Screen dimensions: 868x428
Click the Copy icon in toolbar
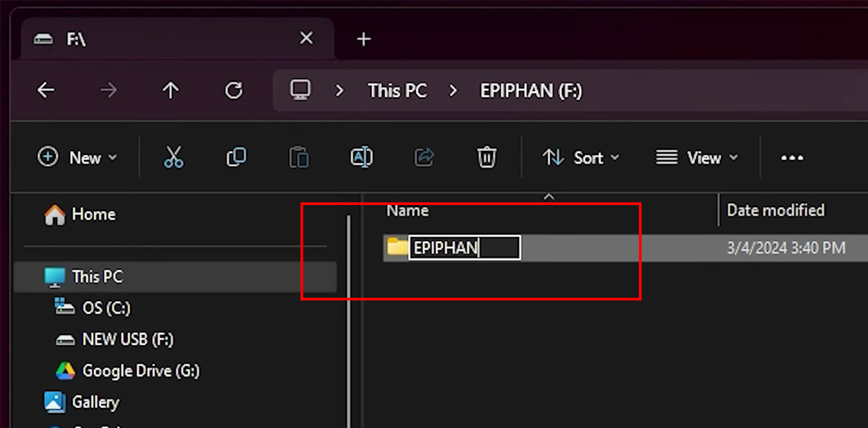pyautogui.click(x=236, y=158)
